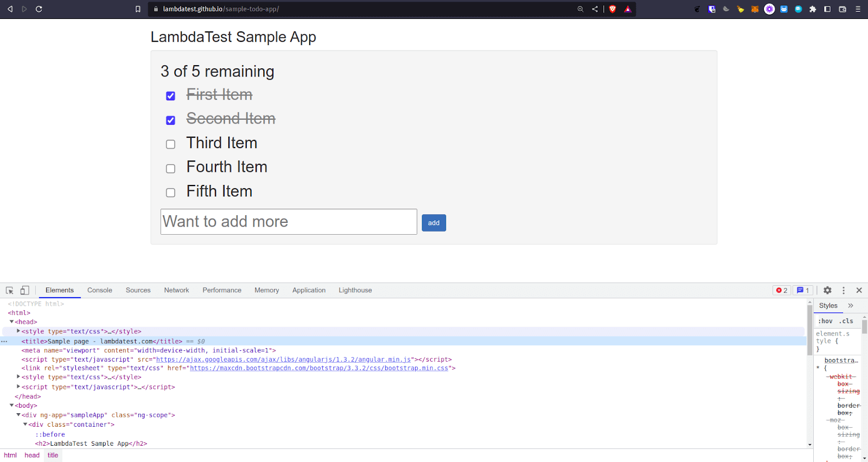Focus the 'Want to add more' field

pyautogui.click(x=289, y=222)
